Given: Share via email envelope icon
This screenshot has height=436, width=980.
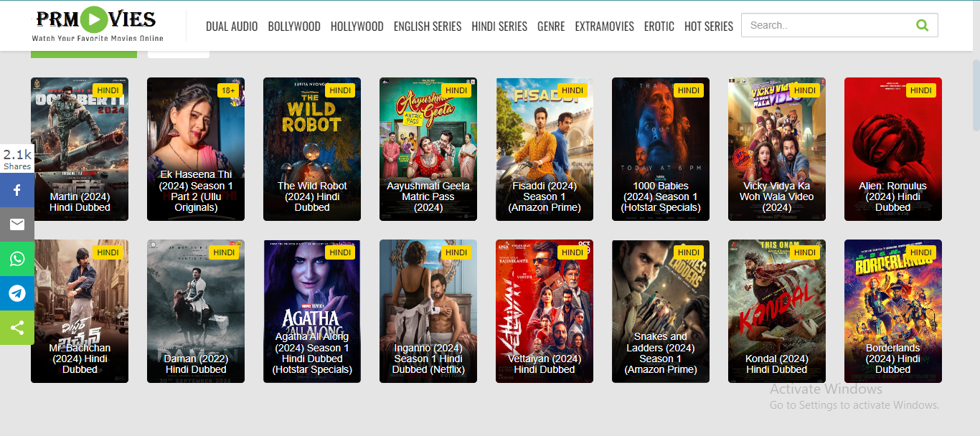Looking at the screenshot, I should [17, 224].
